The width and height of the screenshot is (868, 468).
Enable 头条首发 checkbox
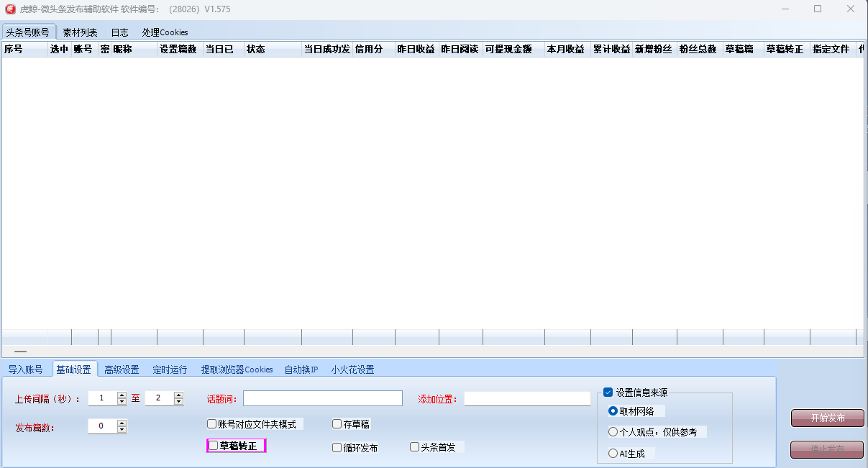[x=415, y=447]
